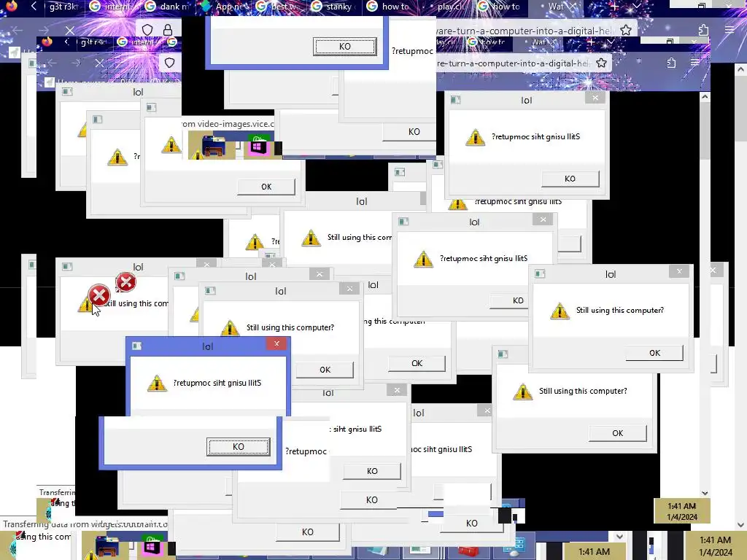Close the active 'Wat' tab in front Firefox
Viewport: 747px width, 560px height.
click(573, 7)
